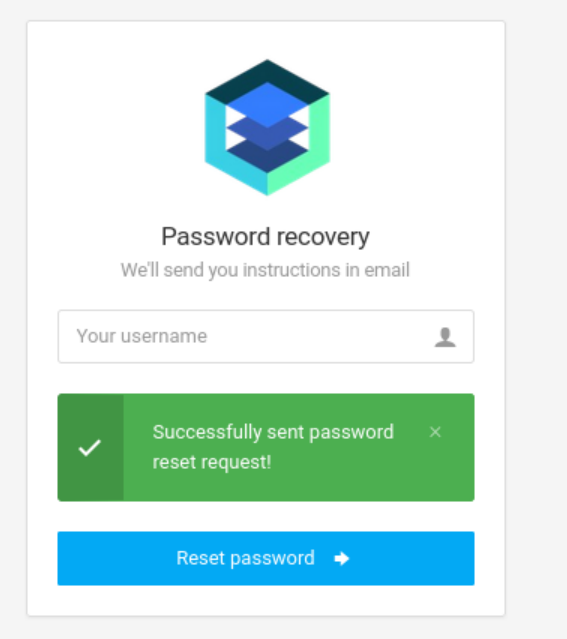Click empty white area below Reset button
The width and height of the screenshot is (567, 639).
[x=266, y=600]
